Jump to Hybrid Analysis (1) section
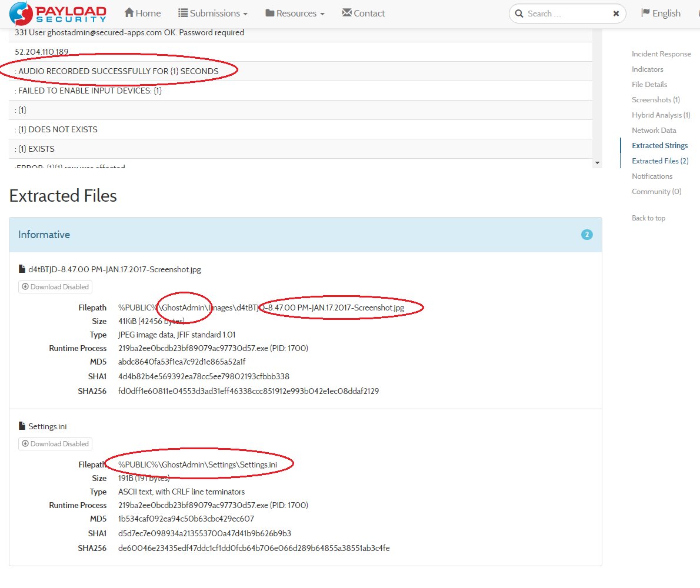 click(x=661, y=115)
